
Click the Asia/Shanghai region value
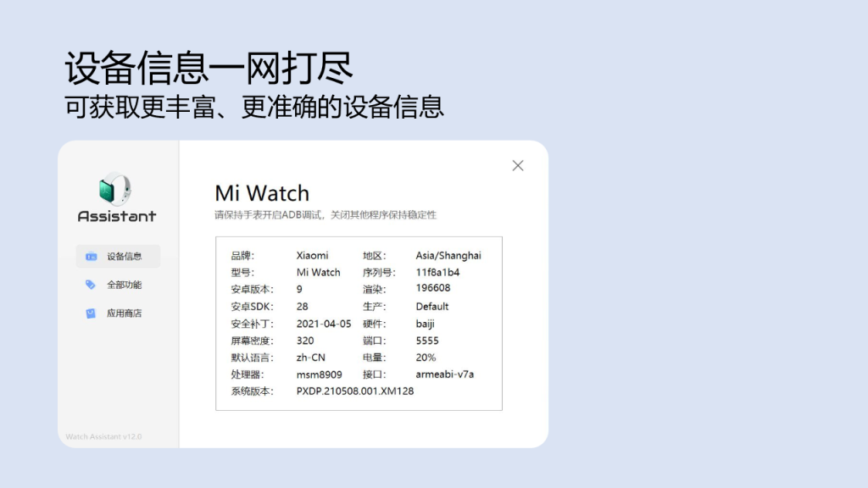(448, 256)
